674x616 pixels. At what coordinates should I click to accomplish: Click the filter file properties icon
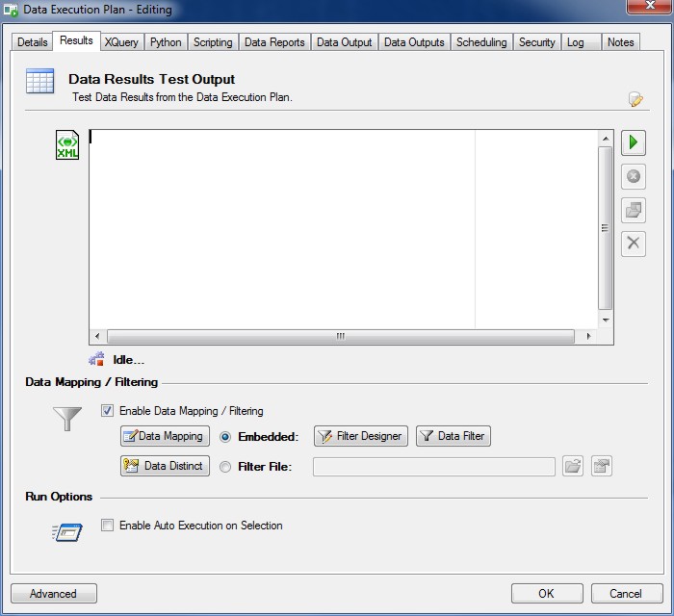[602, 467]
